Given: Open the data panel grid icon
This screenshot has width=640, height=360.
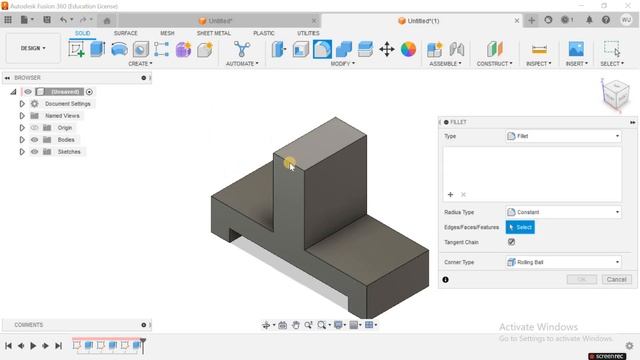Looking at the screenshot, I should pos(8,20).
